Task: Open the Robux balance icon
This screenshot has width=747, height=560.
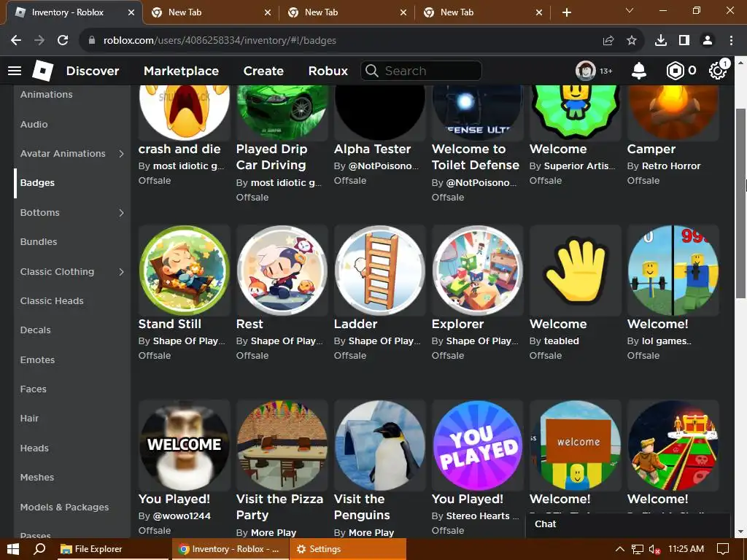Action: coord(675,71)
